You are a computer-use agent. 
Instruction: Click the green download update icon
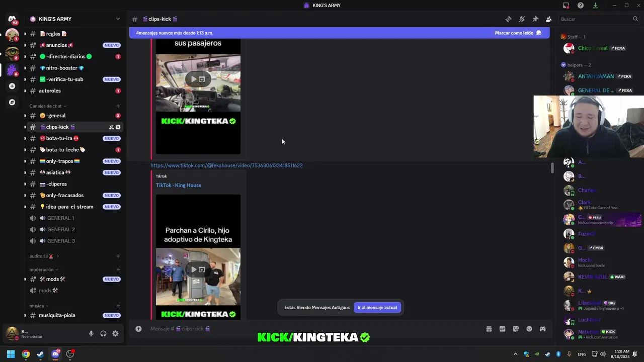(x=595, y=6)
